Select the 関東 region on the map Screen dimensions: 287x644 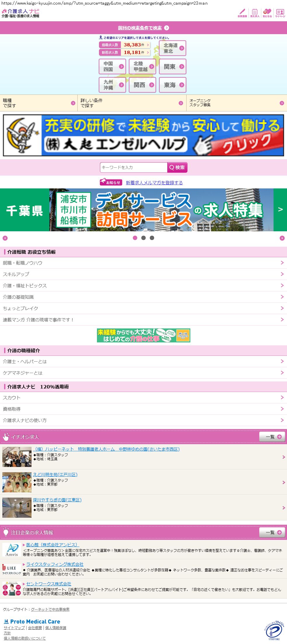pyautogui.click(x=173, y=67)
